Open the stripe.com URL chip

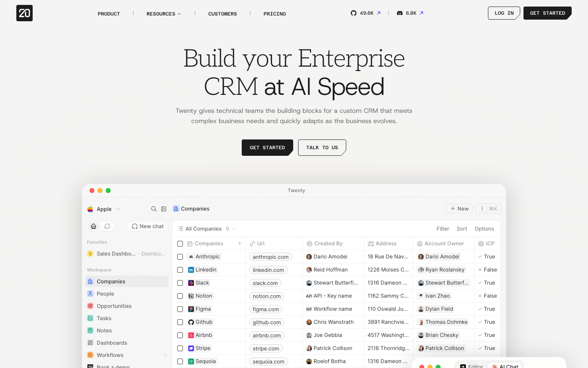coord(266,348)
